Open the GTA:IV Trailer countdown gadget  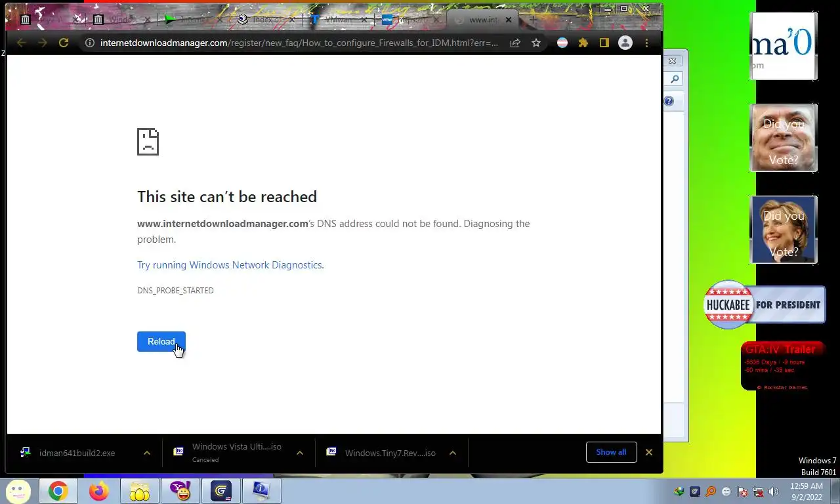(x=782, y=366)
